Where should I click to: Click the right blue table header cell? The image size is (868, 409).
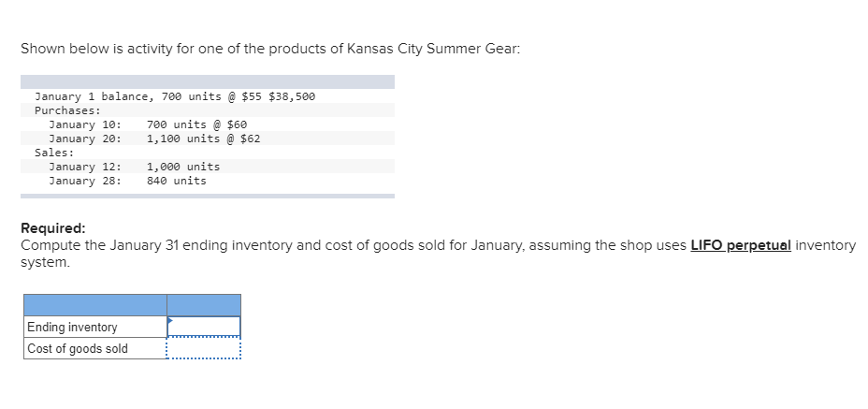204,305
